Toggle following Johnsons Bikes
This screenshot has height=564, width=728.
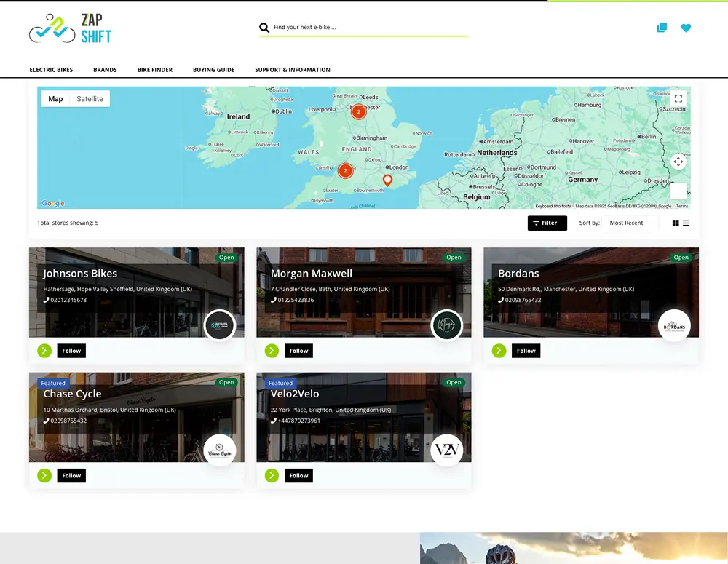71,350
